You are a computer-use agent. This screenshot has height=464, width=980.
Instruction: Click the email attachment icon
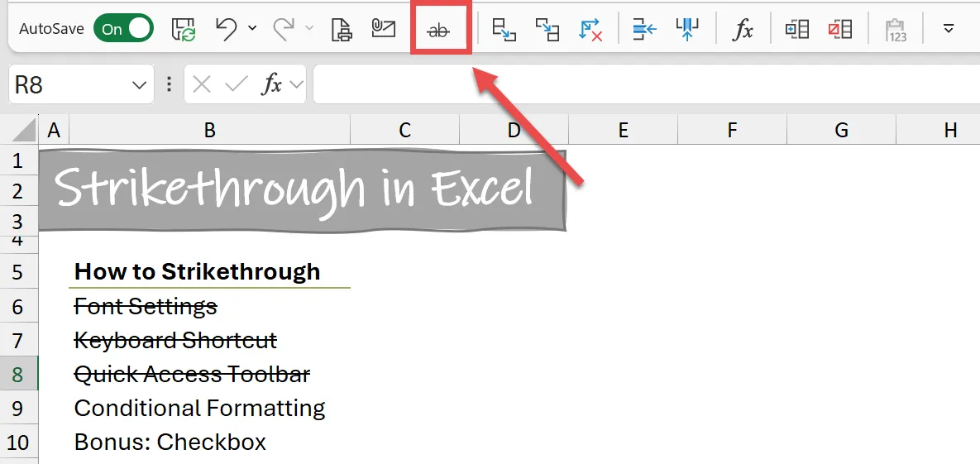pyautogui.click(x=383, y=29)
